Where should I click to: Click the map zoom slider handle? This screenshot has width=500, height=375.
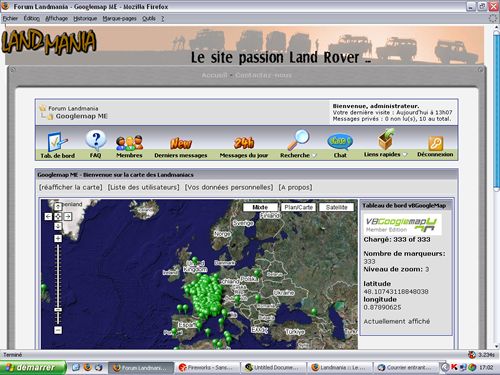pyautogui.click(x=58, y=310)
